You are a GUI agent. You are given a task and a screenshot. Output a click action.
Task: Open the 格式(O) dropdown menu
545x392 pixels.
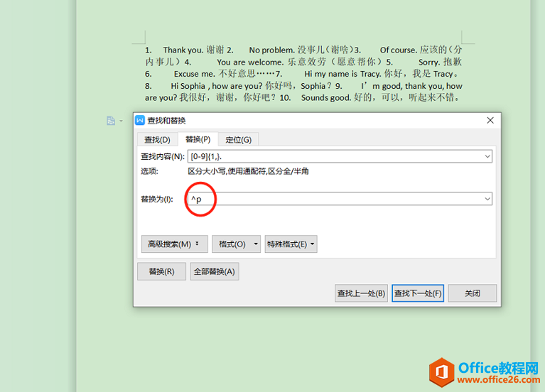click(237, 244)
